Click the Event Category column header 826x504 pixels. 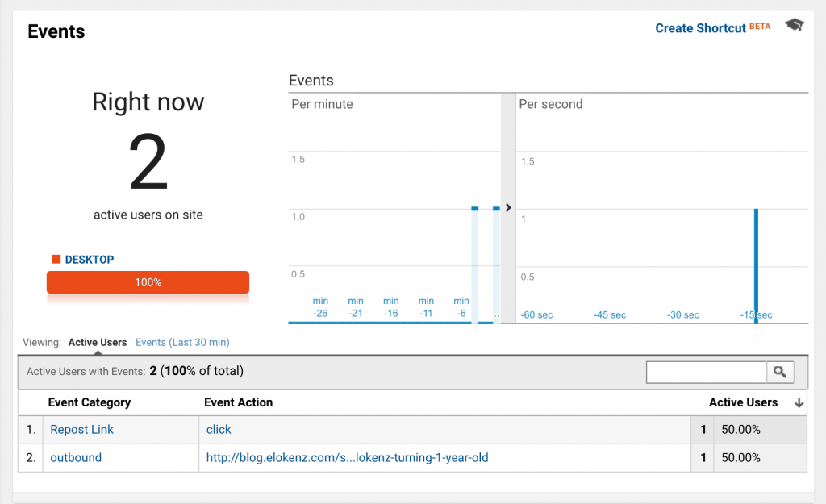[90, 402]
